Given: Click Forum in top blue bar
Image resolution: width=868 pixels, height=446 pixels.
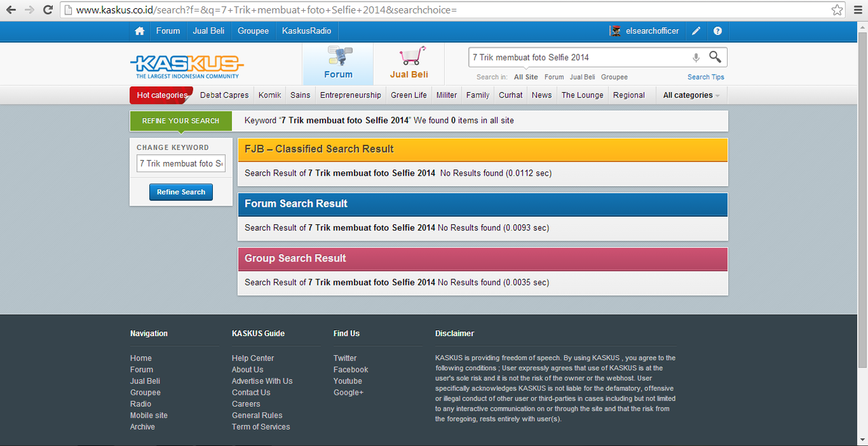Looking at the screenshot, I should pos(168,31).
